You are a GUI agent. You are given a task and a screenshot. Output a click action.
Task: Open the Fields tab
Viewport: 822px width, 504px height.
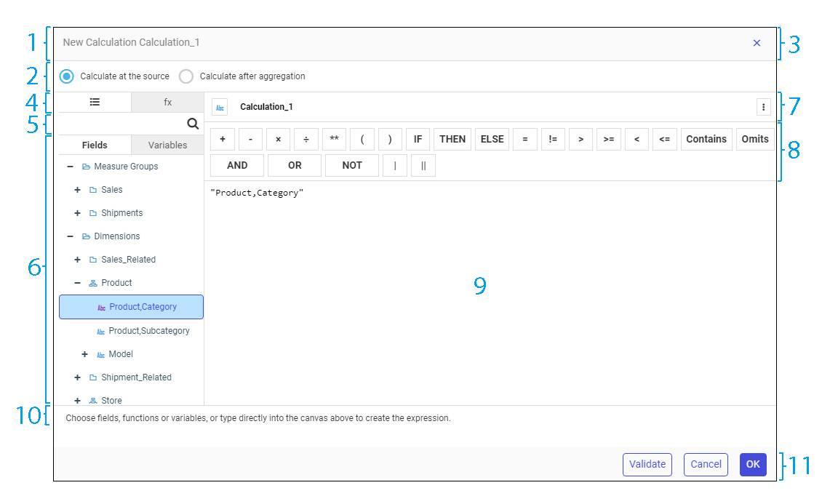click(x=95, y=145)
